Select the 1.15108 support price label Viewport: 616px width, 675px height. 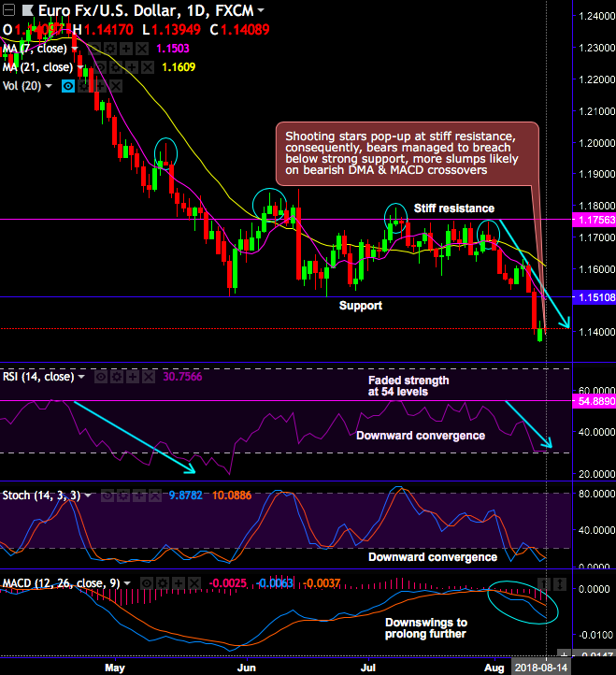click(595, 297)
